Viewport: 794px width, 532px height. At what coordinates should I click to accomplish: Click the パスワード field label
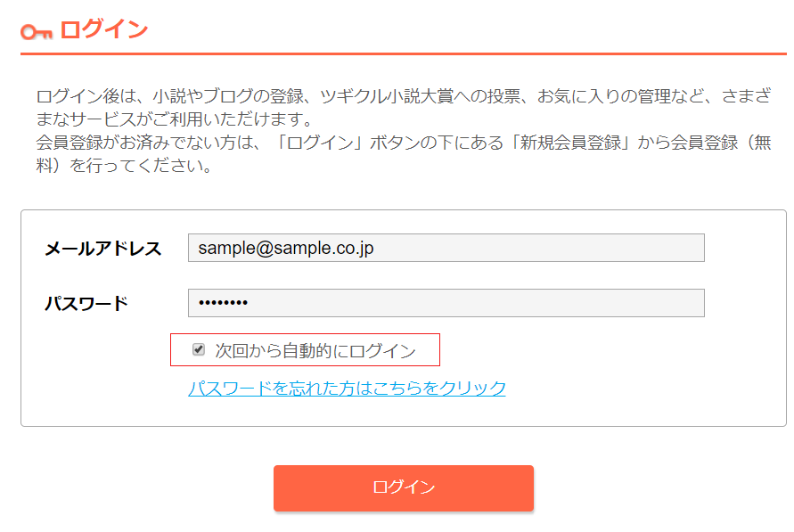tap(86, 304)
